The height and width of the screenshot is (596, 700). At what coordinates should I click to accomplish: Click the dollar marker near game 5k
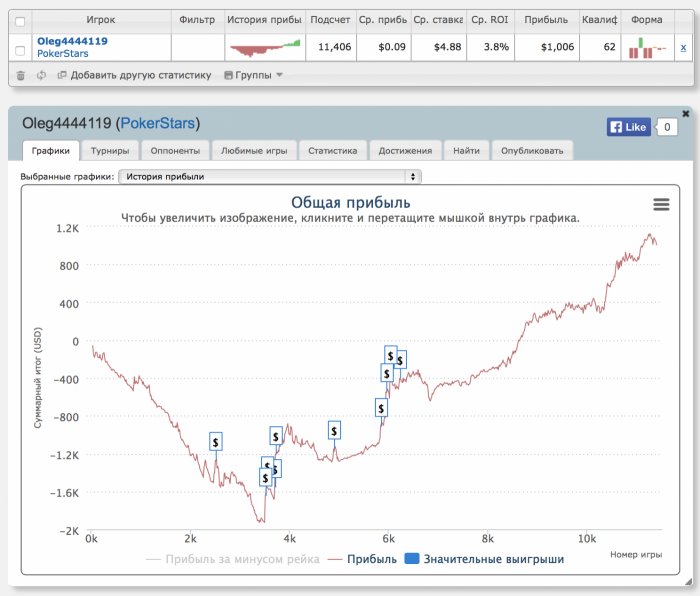click(x=334, y=431)
